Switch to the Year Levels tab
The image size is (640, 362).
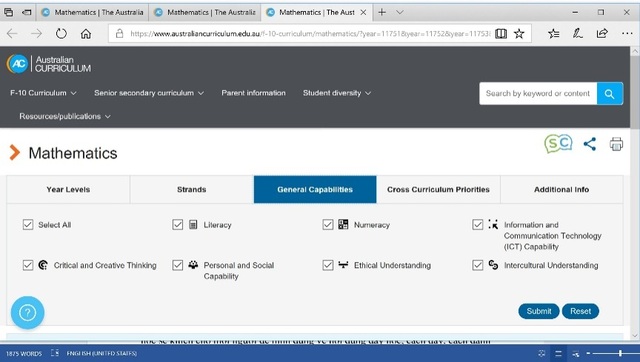coord(68,189)
